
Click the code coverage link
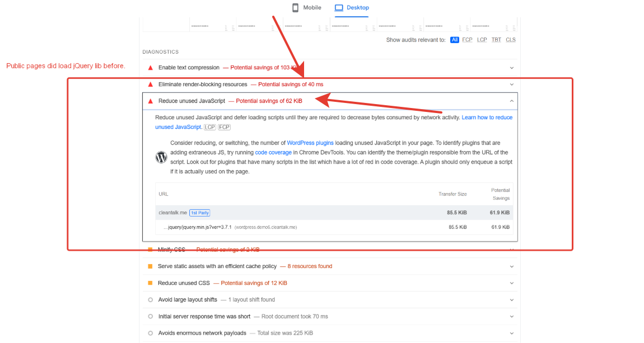click(x=273, y=152)
